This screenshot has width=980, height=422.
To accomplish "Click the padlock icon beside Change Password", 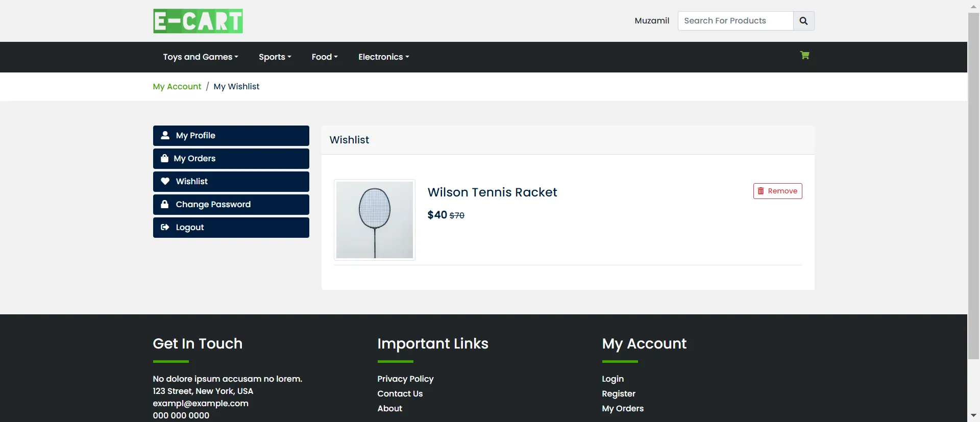I will 165,204.
